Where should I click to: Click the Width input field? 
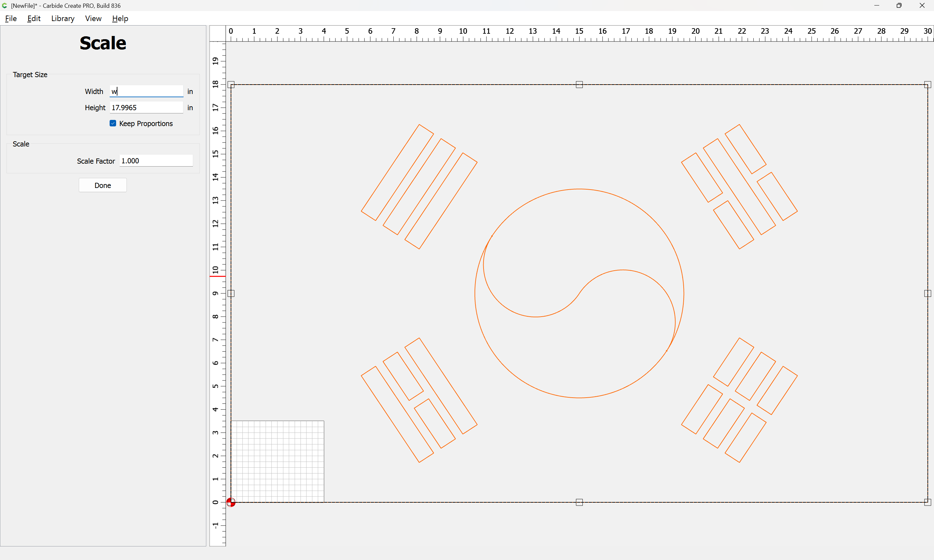(147, 91)
